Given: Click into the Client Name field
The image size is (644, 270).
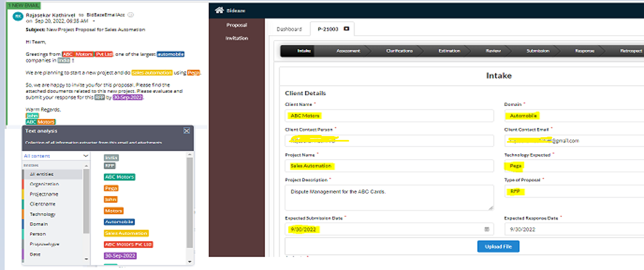Looking at the screenshot, I should pyautogui.click(x=389, y=116).
